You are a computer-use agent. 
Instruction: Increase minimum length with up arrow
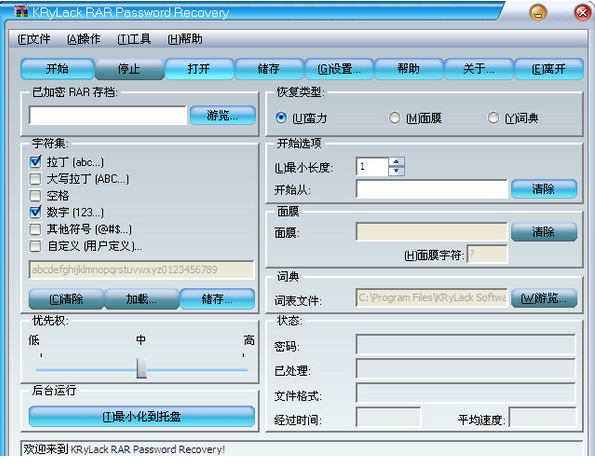point(397,162)
